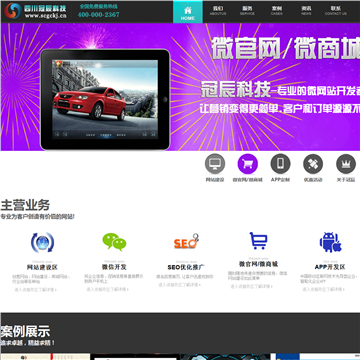Image resolution: width=360 pixels, height=360 pixels.
Task: Select the crown icon in the slider controls
Action: click(346, 164)
